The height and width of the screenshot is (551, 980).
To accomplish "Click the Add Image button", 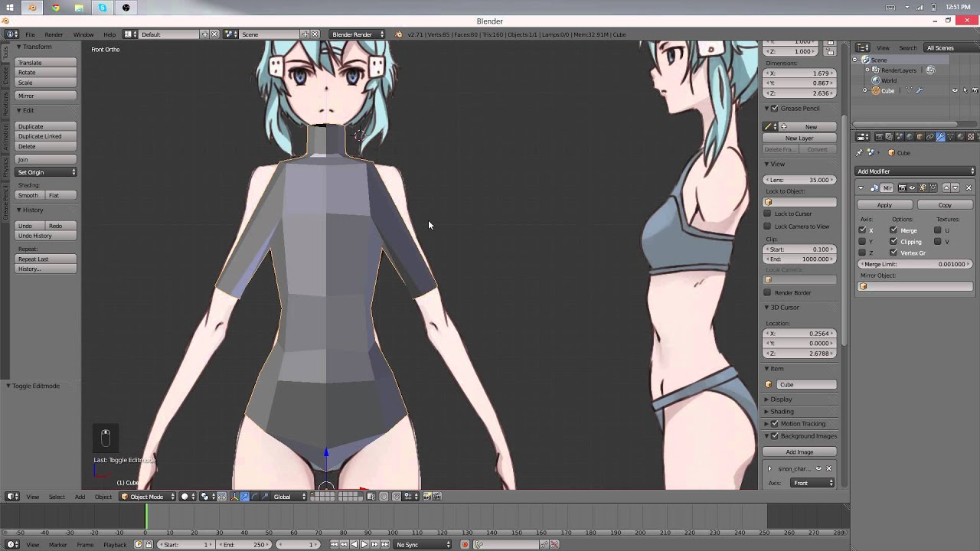I will 799,452.
